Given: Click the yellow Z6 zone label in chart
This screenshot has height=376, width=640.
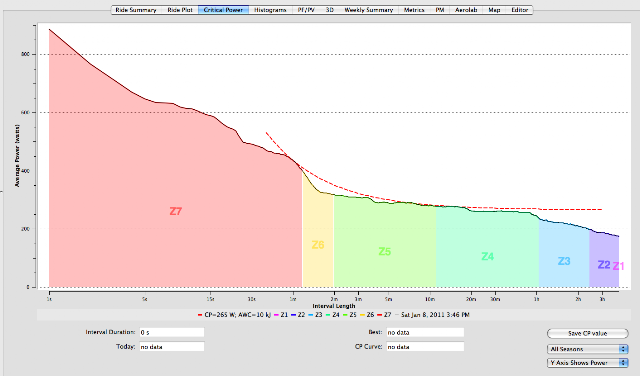Looking at the screenshot, I should point(318,245).
